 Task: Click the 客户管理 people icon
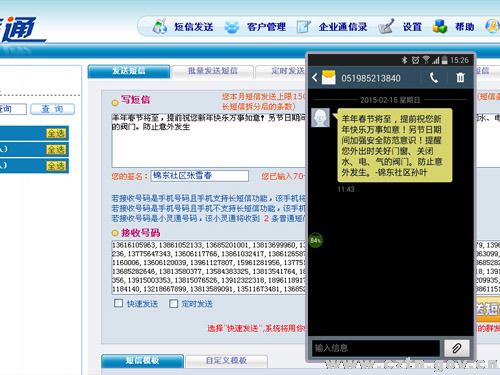232,27
